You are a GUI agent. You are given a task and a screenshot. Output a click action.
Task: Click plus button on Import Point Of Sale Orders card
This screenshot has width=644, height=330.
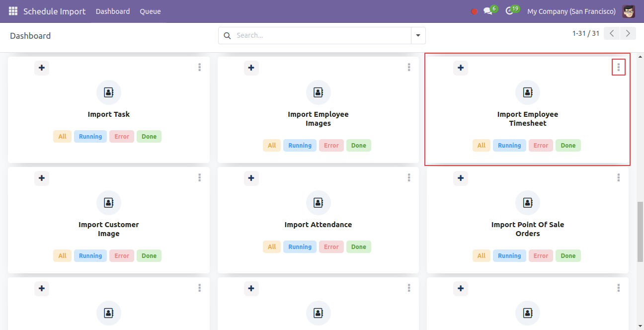[x=461, y=178]
